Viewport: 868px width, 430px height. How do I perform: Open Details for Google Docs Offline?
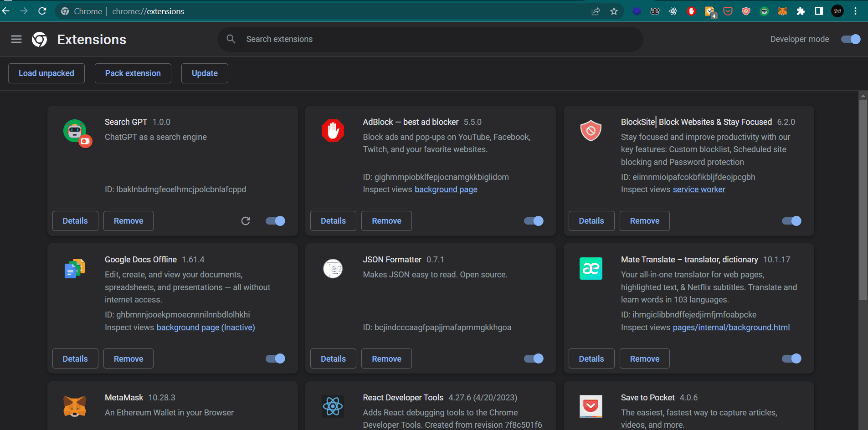coord(75,358)
